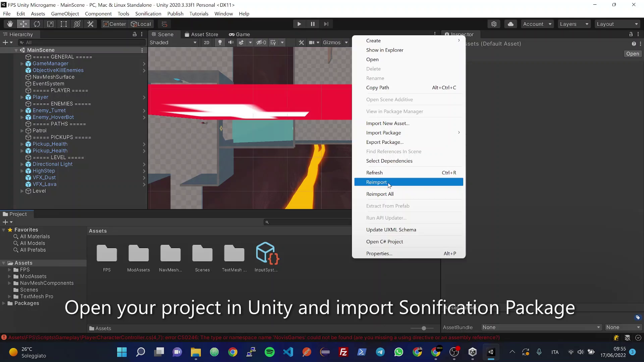
Task: Expand the GameManager object
Action: [22, 64]
